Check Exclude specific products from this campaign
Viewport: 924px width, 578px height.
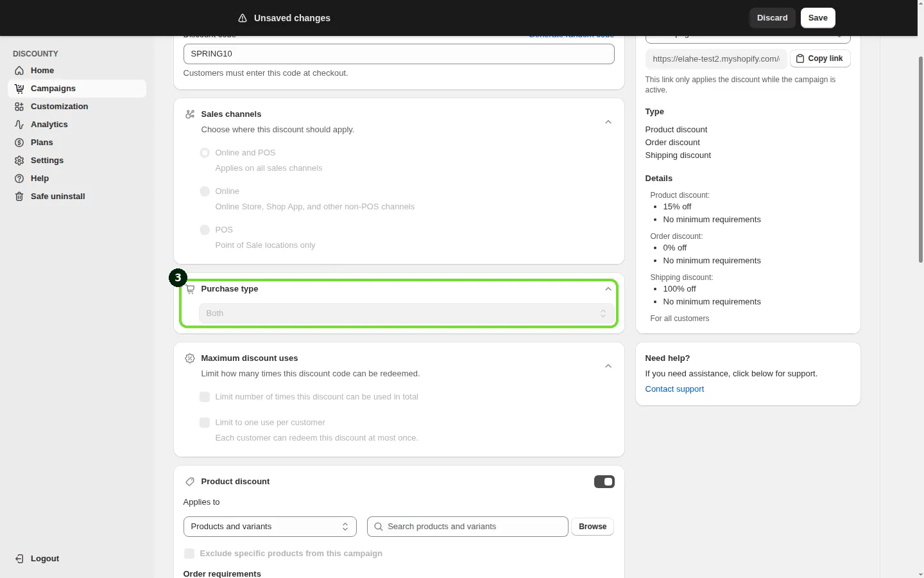[x=189, y=554]
